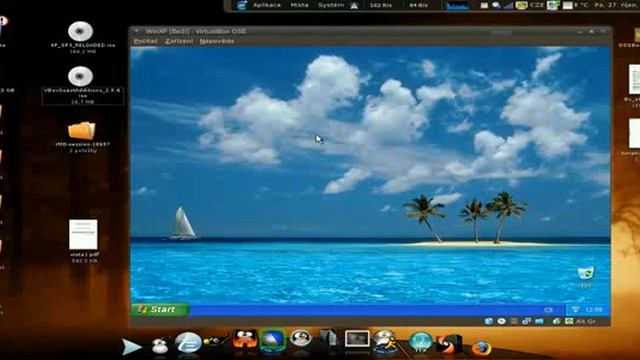
Task: Click the dark bird-shaped dock icon
Action: coord(217,340)
